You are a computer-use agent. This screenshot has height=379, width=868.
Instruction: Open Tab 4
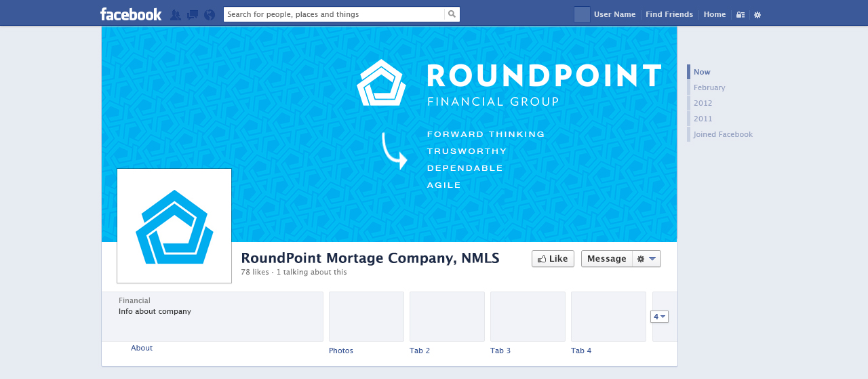[581, 351]
